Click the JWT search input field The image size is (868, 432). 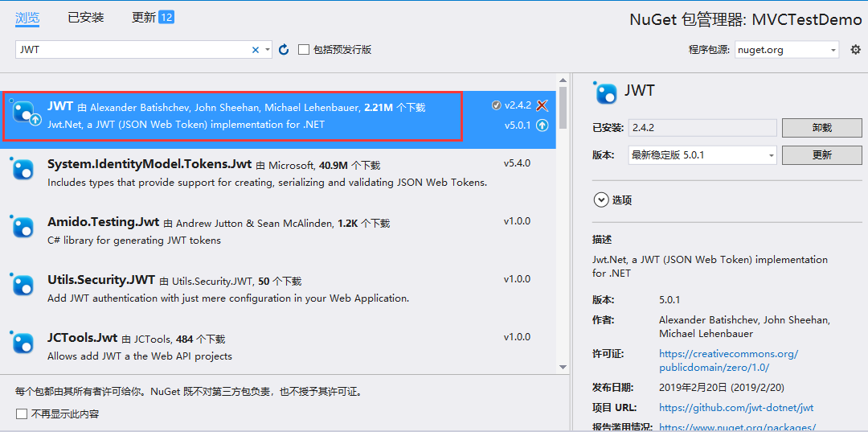click(x=133, y=50)
